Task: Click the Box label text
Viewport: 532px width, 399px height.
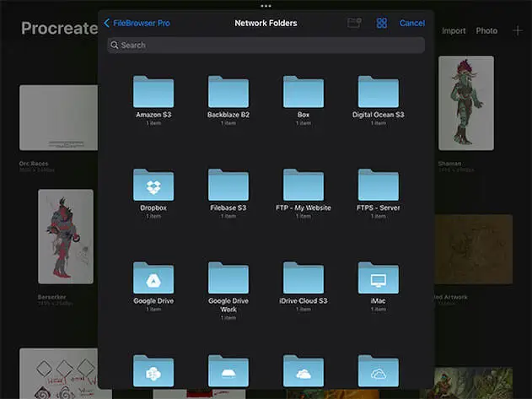Action: pos(304,115)
